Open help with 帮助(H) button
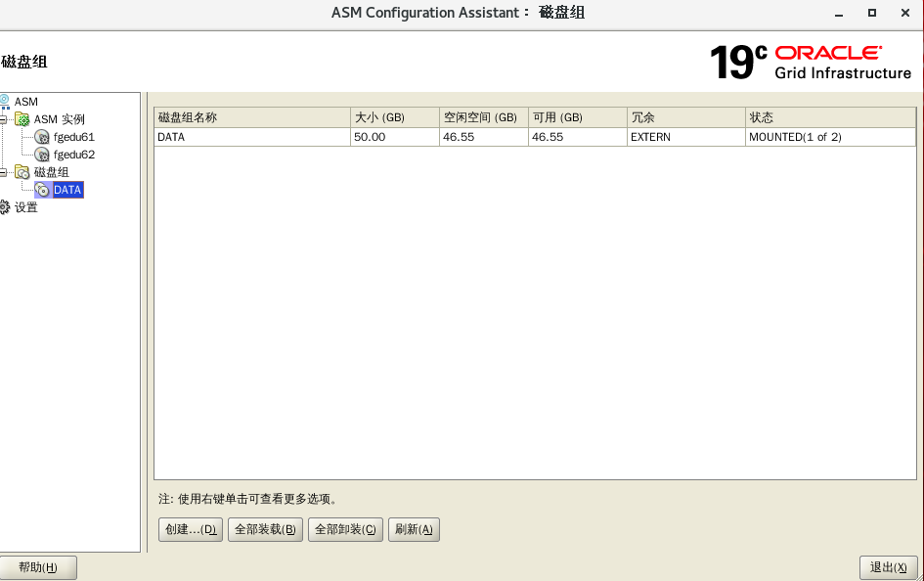 [38, 567]
